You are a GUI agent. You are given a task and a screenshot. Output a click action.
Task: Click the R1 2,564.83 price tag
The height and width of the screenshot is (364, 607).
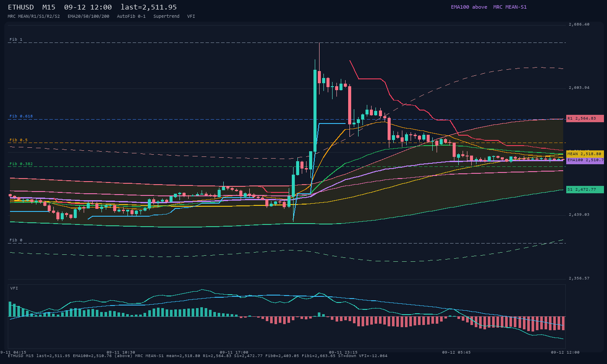click(x=585, y=118)
